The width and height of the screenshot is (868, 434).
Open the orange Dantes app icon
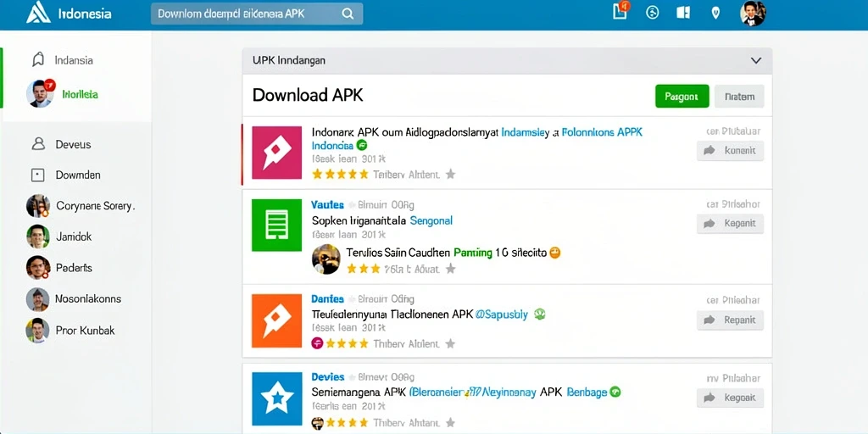click(x=277, y=321)
